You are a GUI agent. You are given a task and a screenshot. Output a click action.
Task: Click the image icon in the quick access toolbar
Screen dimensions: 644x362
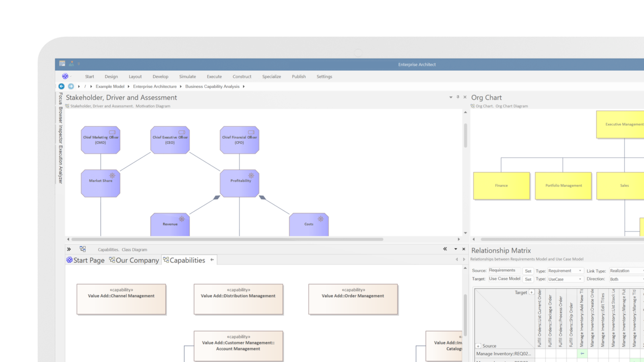tap(72, 63)
